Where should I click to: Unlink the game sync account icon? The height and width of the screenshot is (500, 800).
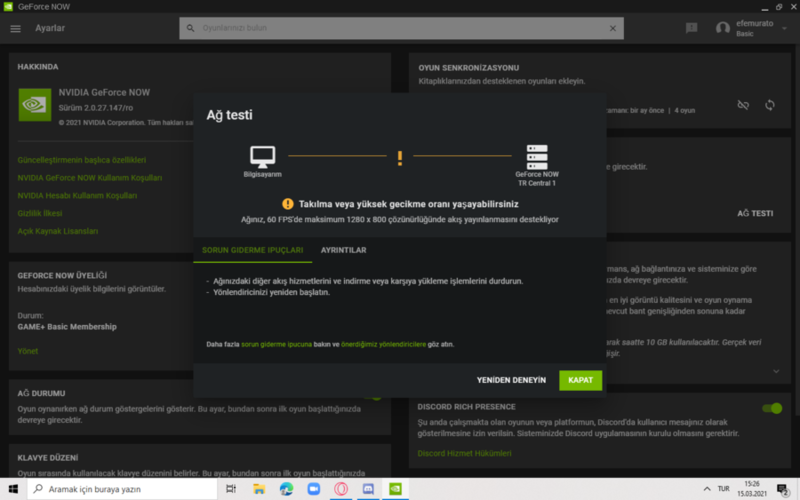coord(743,105)
